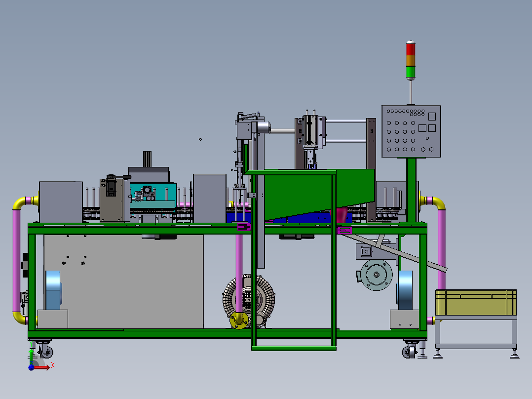Select the amber segment of the signal tower light
This screenshot has width=532, height=399.
coord(411,60)
